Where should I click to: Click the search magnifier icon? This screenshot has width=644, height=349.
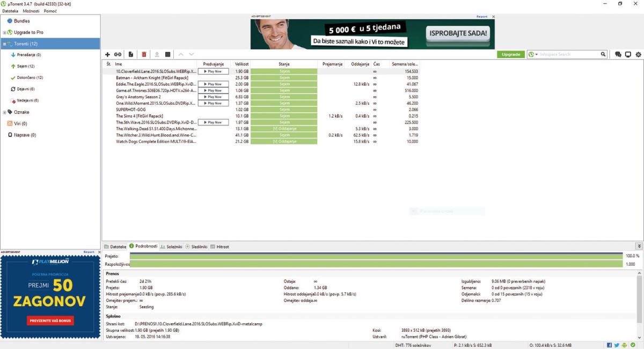pos(603,54)
